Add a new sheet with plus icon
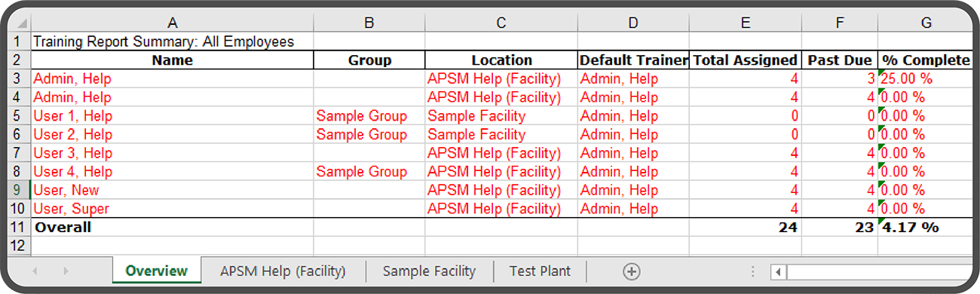980x294 pixels. pos(632,271)
